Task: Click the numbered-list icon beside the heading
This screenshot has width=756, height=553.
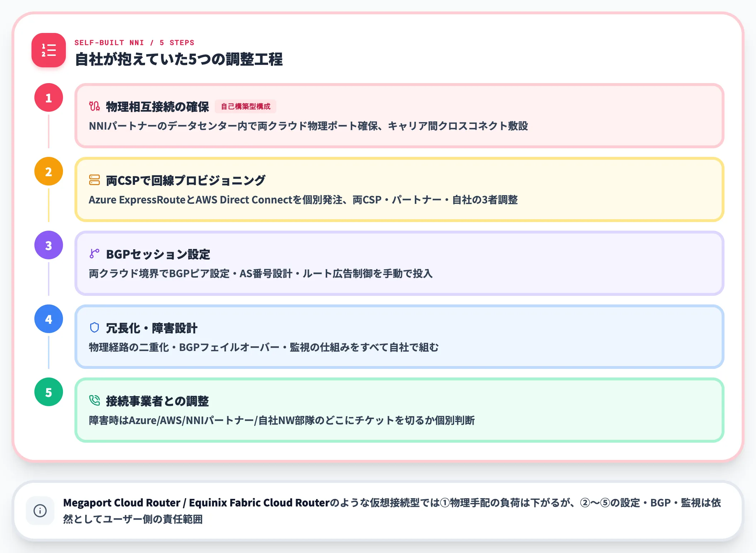Action: point(49,50)
